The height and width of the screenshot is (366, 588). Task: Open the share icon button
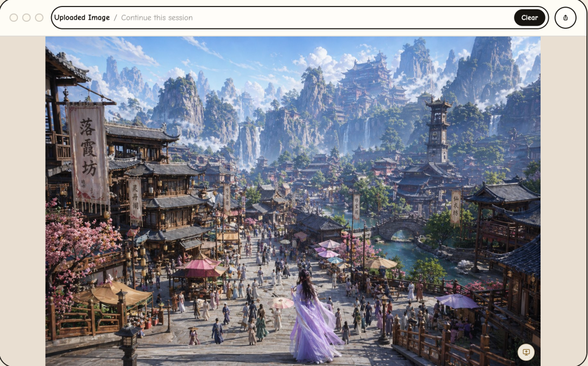(x=566, y=17)
